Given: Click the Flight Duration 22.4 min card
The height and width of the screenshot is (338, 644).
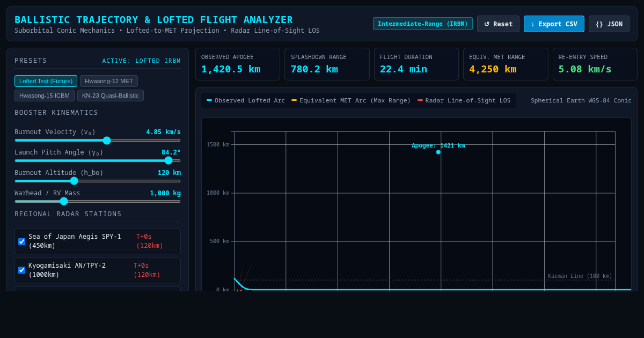Looking at the screenshot, I should pos(416,64).
